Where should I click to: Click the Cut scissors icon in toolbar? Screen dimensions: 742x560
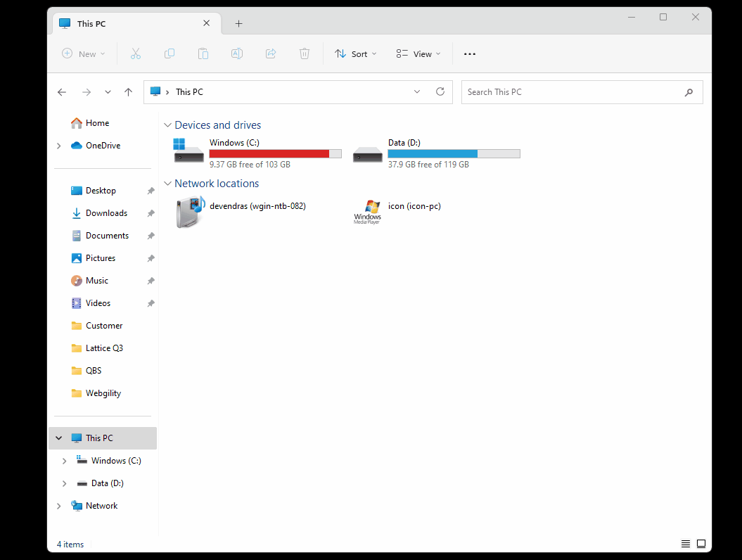[136, 53]
